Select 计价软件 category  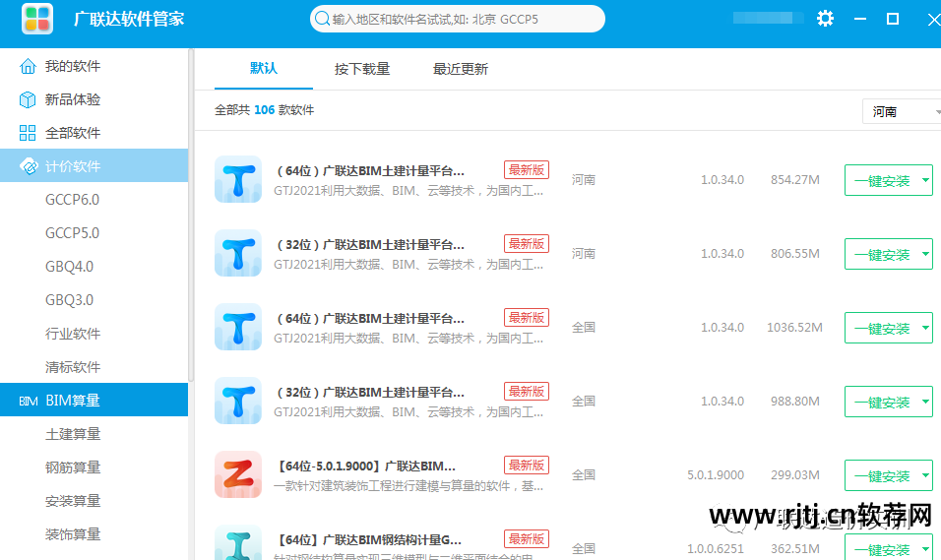point(94,165)
